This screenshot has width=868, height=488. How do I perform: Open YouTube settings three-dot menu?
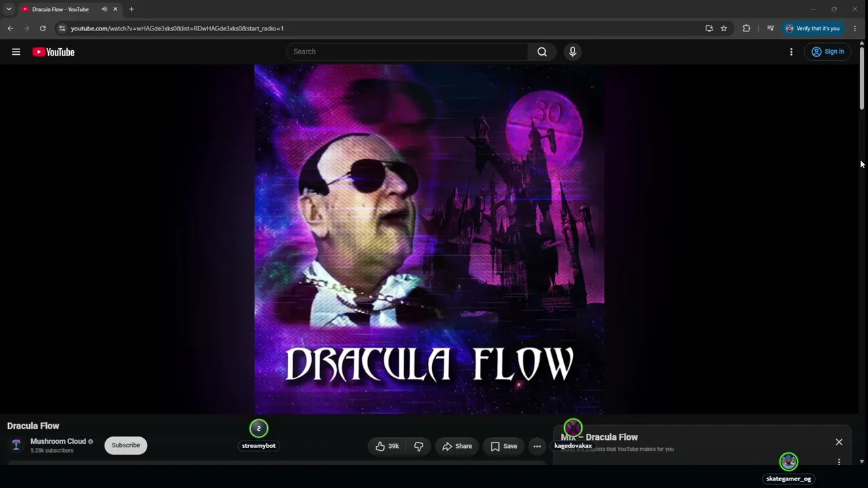click(x=791, y=52)
